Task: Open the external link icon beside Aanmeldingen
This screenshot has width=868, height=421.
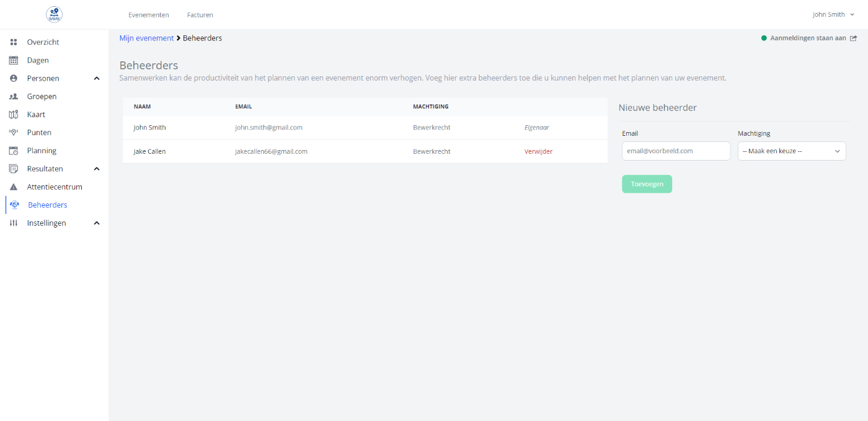Action: [853, 38]
